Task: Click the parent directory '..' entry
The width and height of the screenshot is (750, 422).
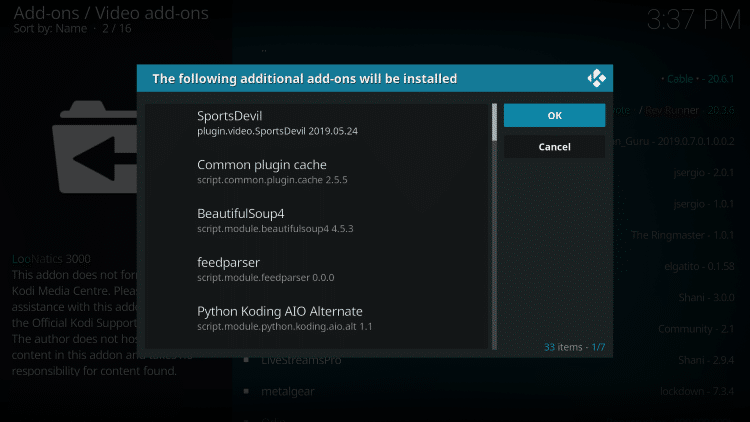Action: coord(264,49)
